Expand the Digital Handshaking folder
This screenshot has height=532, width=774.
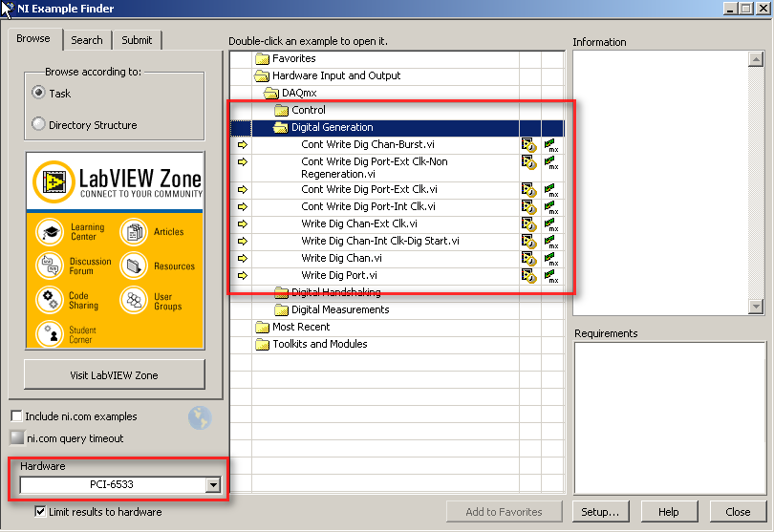pyautogui.click(x=281, y=293)
